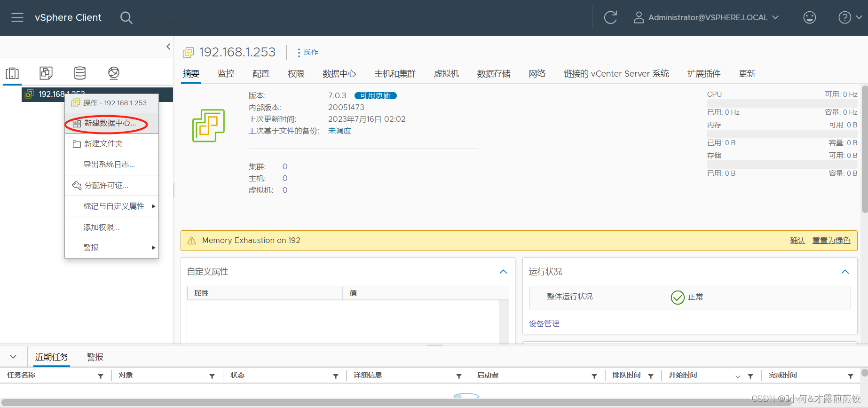Choose 新建文件夹 from context menu
868x408 pixels.
pyautogui.click(x=112, y=144)
